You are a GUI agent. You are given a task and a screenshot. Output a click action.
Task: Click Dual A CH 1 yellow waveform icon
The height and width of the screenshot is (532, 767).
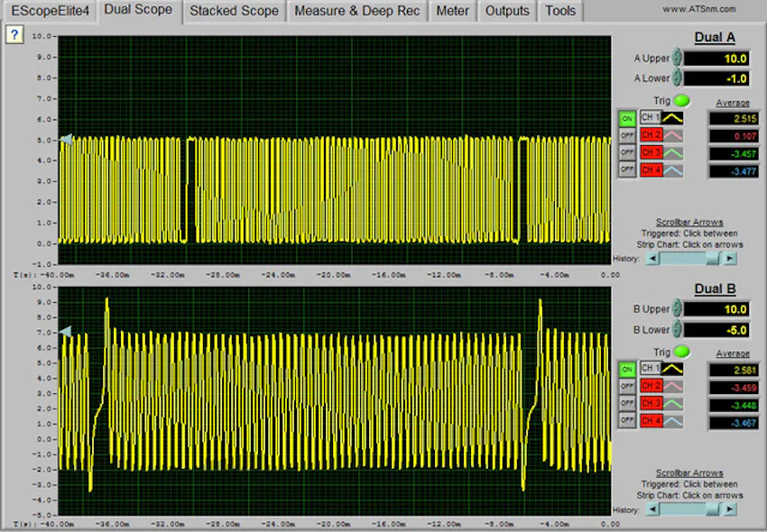[672, 117]
